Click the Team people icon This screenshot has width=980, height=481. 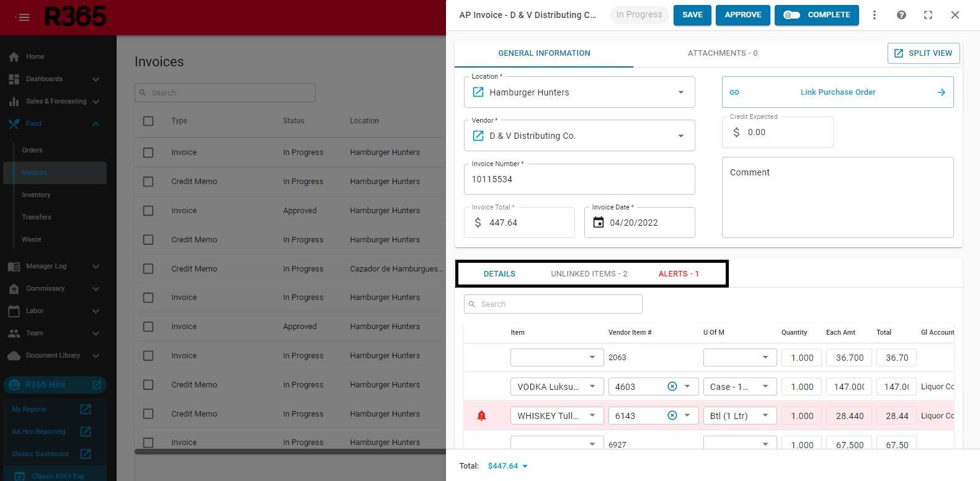tap(14, 333)
